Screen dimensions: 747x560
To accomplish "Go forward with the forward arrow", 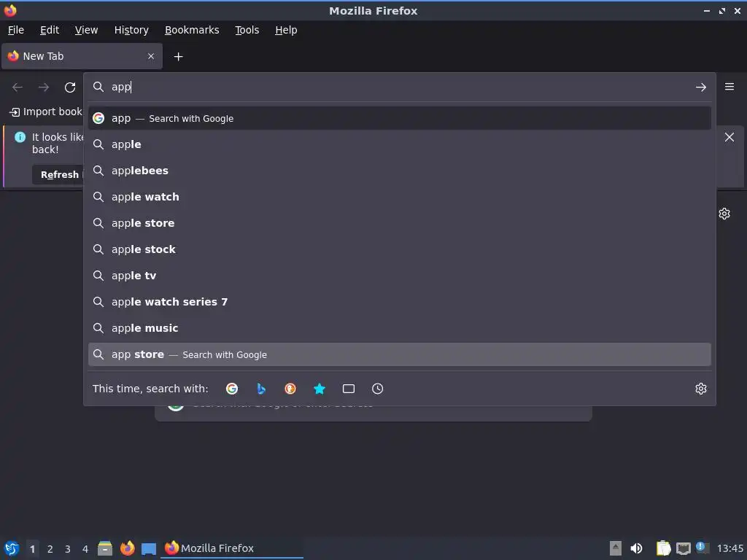I will (x=44, y=87).
